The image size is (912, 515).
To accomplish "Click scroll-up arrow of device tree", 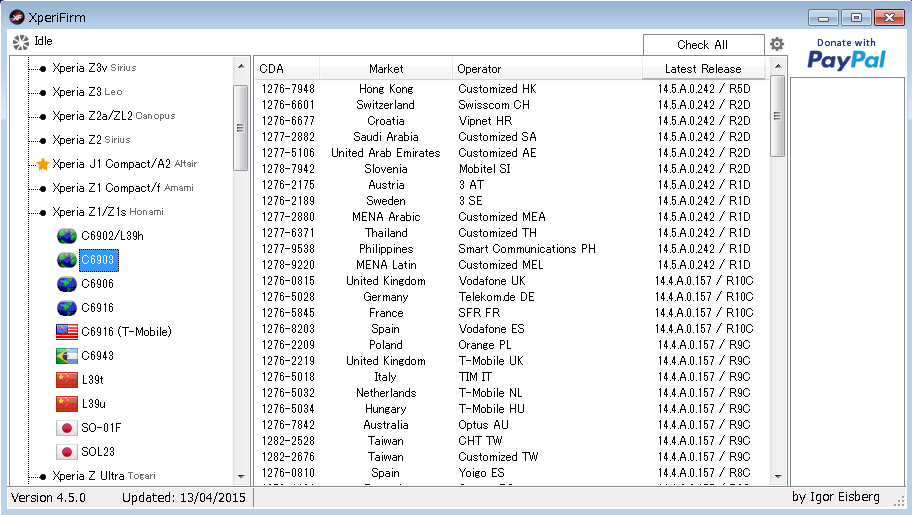I will pyautogui.click(x=241, y=66).
